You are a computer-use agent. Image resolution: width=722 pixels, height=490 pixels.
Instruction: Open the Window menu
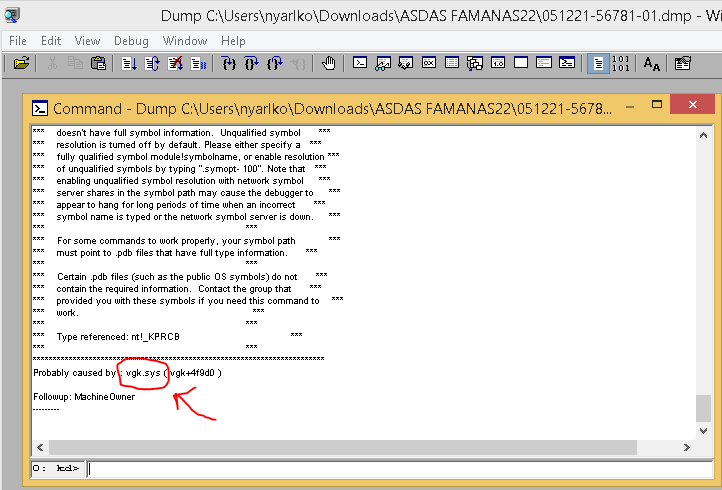pyautogui.click(x=185, y=41)
